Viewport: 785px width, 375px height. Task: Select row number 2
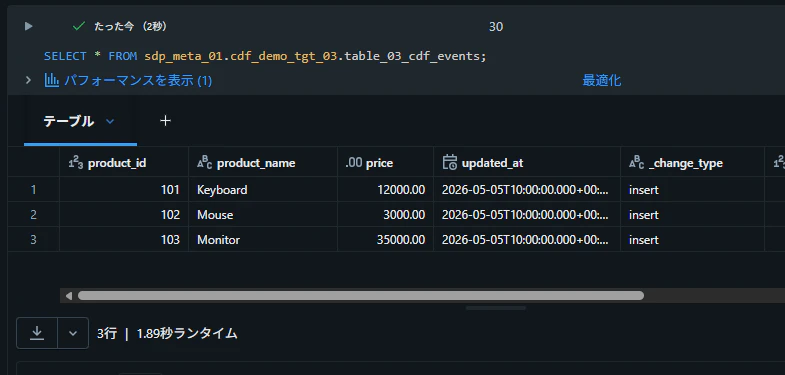tap(34, 214)
